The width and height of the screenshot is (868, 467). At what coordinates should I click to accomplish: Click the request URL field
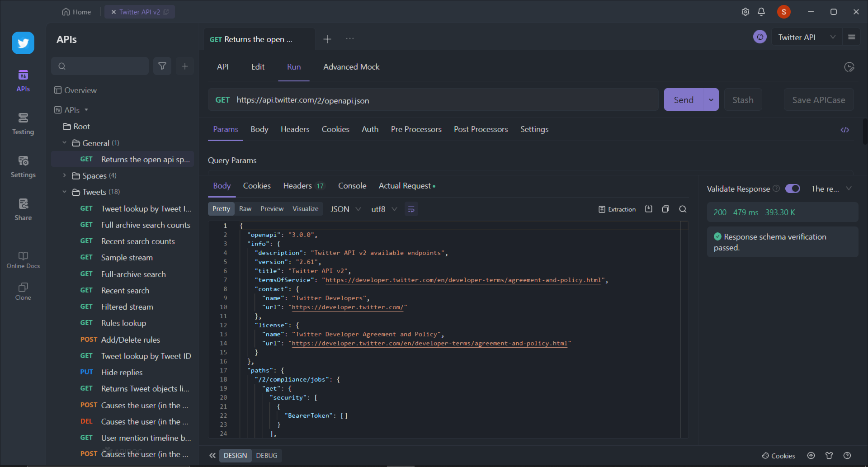pos(433,100)
